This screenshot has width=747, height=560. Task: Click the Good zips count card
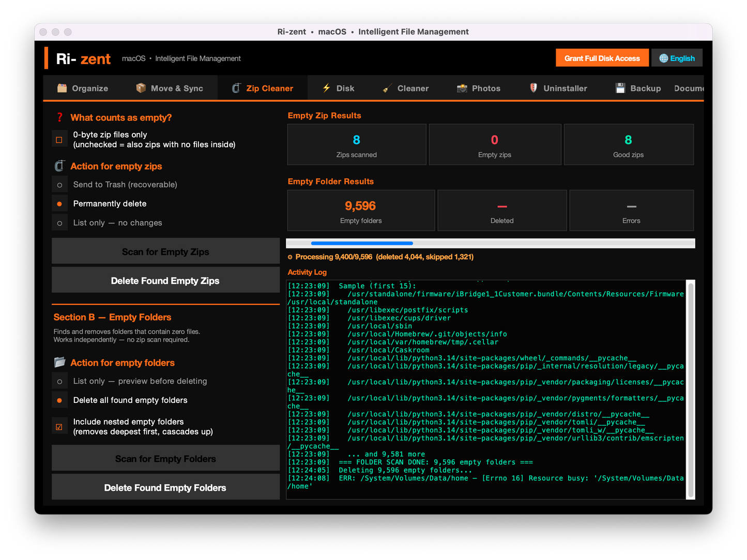(629, 145)
